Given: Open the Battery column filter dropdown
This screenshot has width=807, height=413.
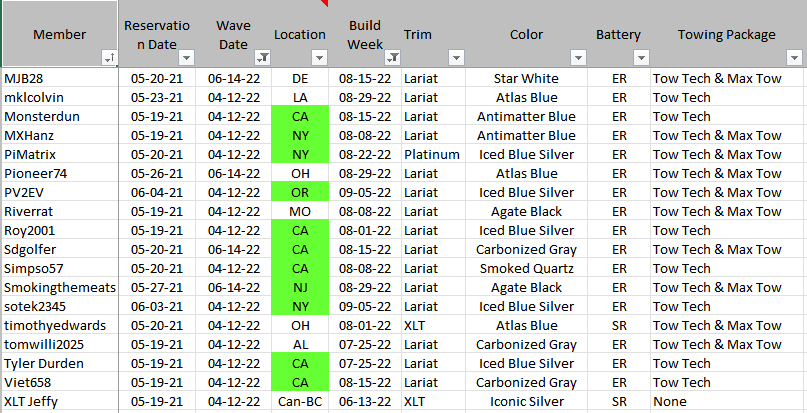Looking at the screenshot, I should click(x=641, y=58).
